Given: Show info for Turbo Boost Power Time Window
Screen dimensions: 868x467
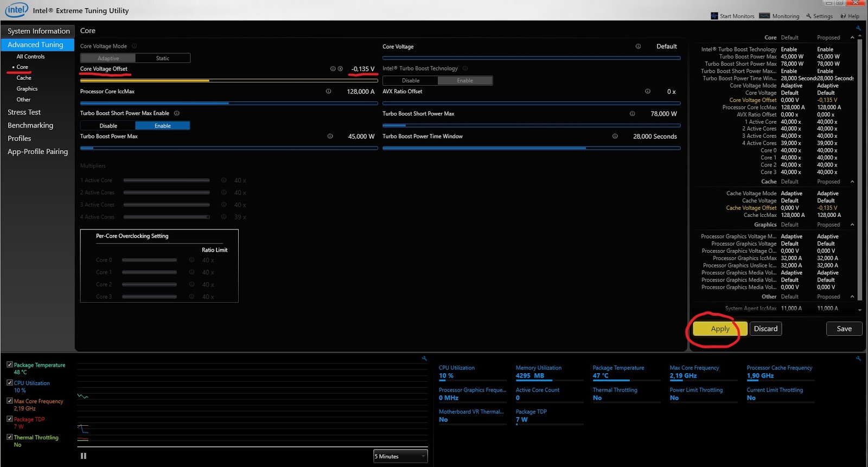Looking at the screenshot, I should [x=615, y=136].
